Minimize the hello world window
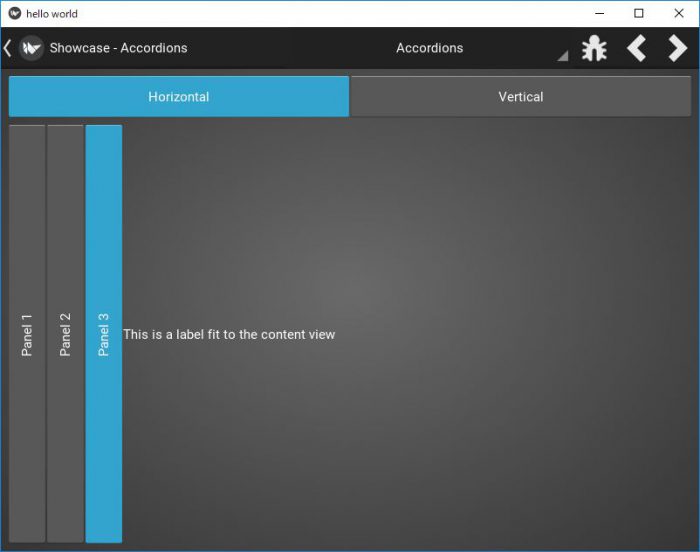This screenshot has width=700, height=552. (600, 13)
